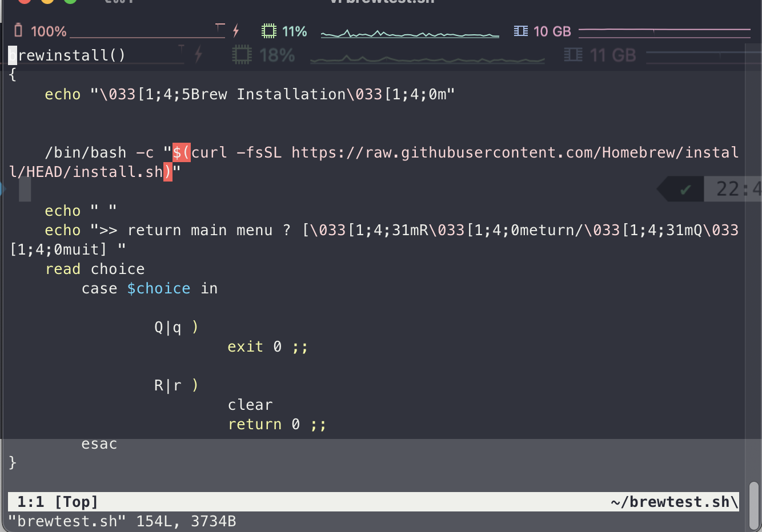Click the highlighted closing ')' after install.sh
This screenshot has height=532, width=762.
click(168, 172)
